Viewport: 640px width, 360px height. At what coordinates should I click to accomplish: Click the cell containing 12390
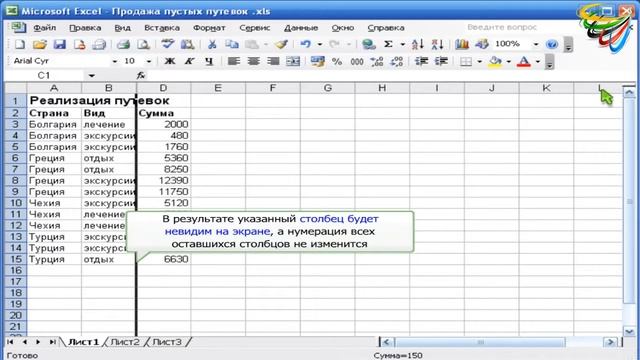(163, 180)
